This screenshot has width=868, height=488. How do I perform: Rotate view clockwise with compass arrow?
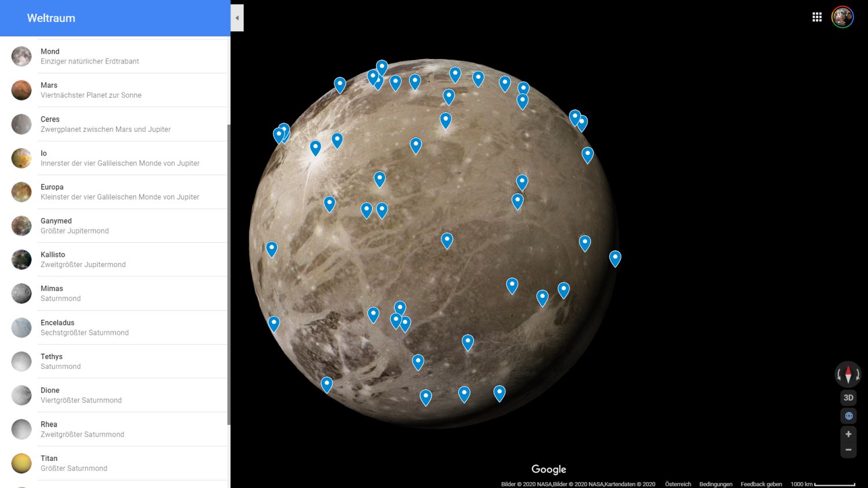[858, 375]
